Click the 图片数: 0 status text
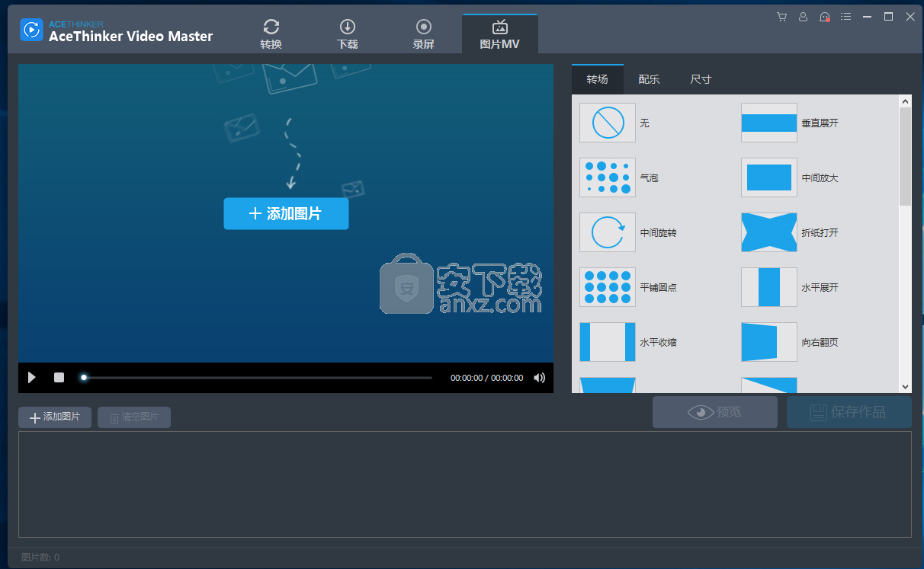The image size is (924, 569). pyautogui.click(x=40, y=558)
